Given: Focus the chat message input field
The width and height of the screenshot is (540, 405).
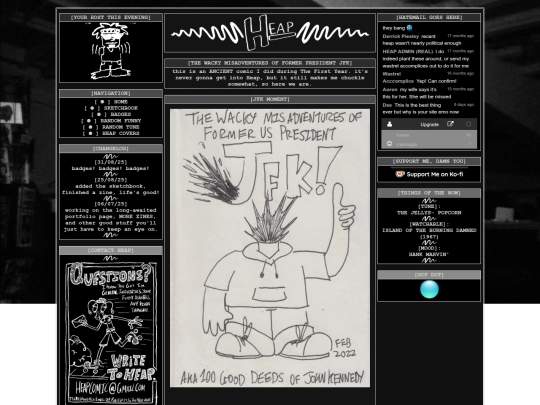Looking at the screenshot, I should [x=429, y=144].
